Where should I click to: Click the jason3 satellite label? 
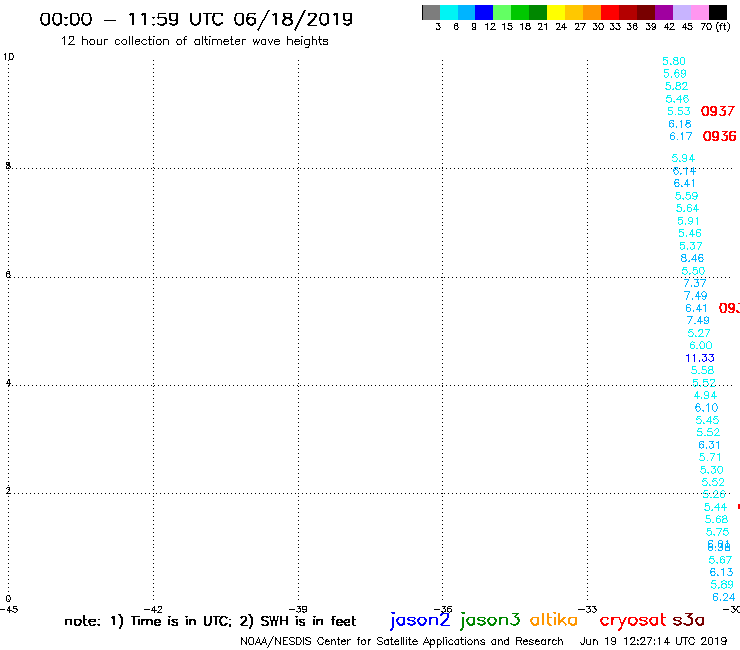coord(490,620)
